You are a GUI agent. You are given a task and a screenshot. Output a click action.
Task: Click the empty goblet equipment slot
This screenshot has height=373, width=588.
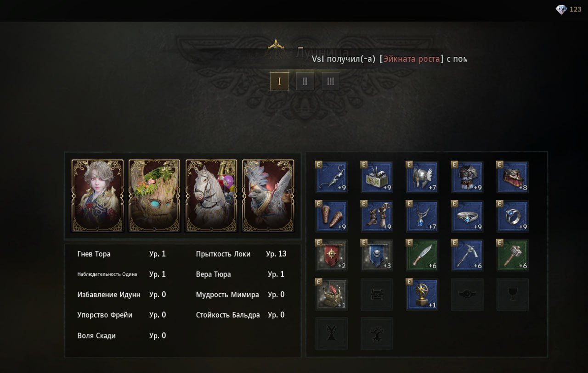tap(513, 295)
